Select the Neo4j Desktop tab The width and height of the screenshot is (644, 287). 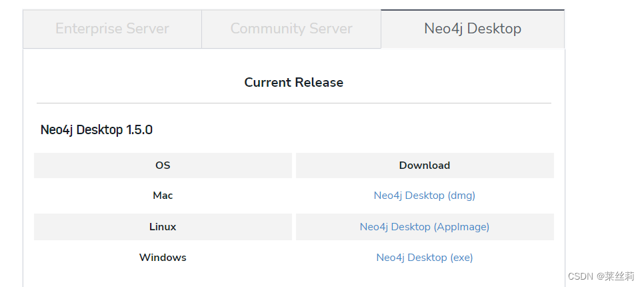pyautogui.click(x=473, y=29)
